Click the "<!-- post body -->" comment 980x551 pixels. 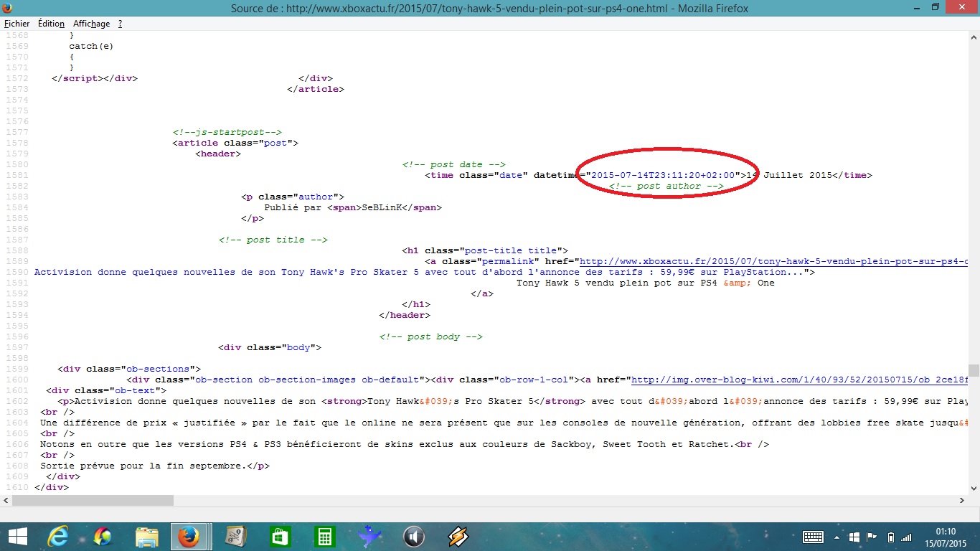430,336
